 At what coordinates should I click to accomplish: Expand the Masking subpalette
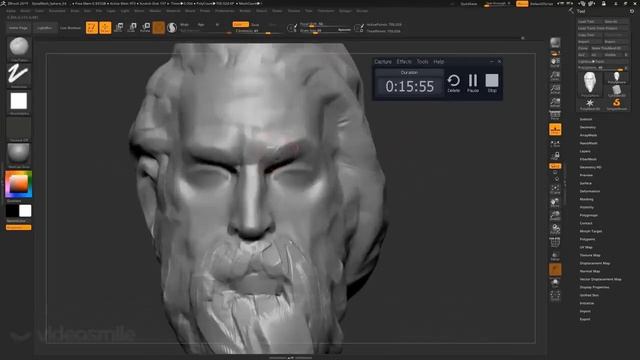(x=587, y=199)
